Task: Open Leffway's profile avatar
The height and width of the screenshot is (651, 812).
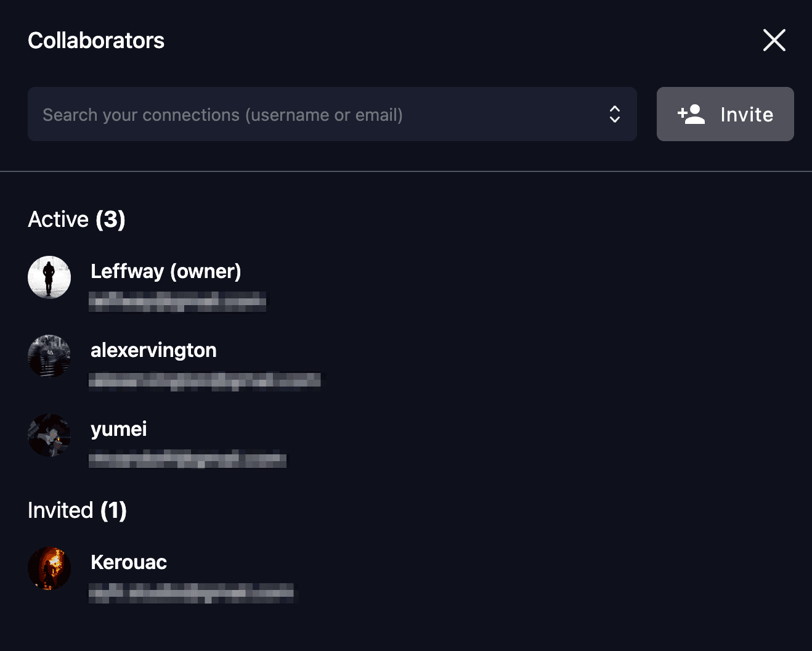Action: [x=49, y=277]
